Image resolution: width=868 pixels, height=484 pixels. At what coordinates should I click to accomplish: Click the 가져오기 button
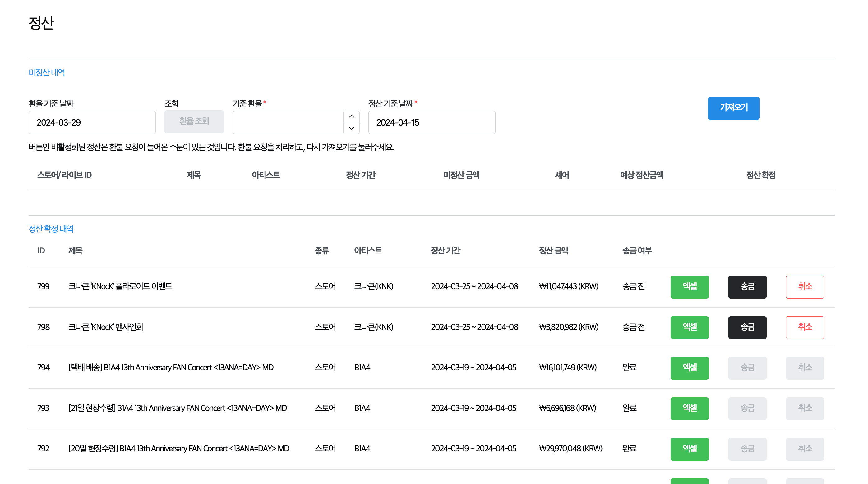click(734, 108)
